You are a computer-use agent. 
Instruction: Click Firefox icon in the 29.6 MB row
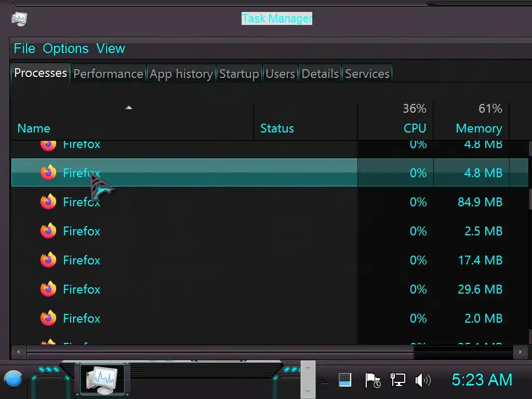pyautogui.click(x=48, y=289)
